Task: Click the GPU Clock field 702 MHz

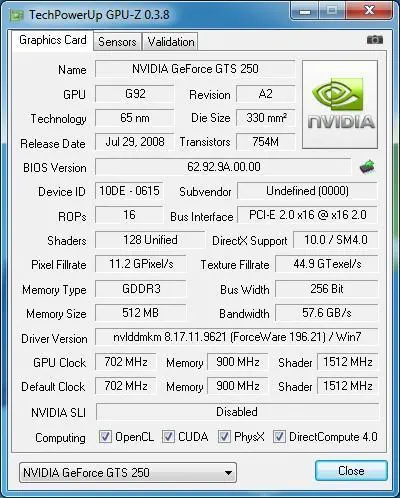Action: [126, 362]
